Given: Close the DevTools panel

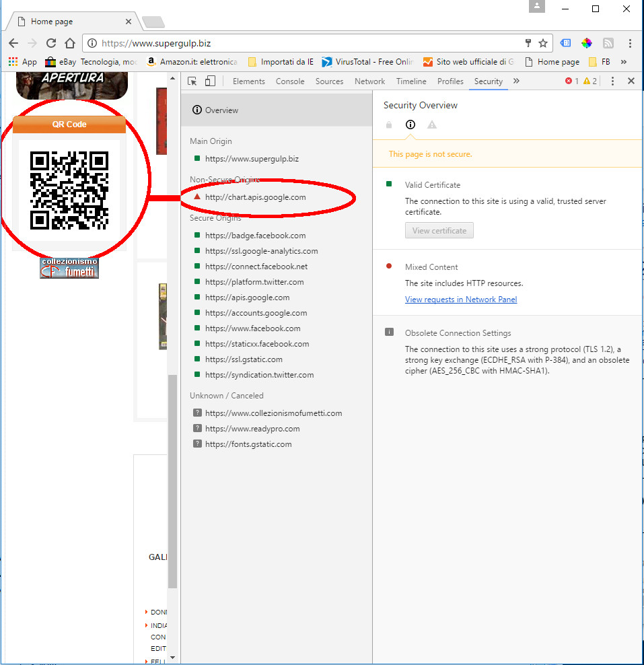Looking at the screenshot, I should 631,81.
